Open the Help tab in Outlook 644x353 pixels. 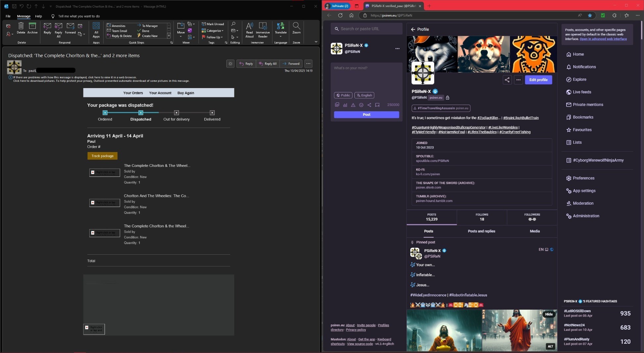tap(38, 16)
